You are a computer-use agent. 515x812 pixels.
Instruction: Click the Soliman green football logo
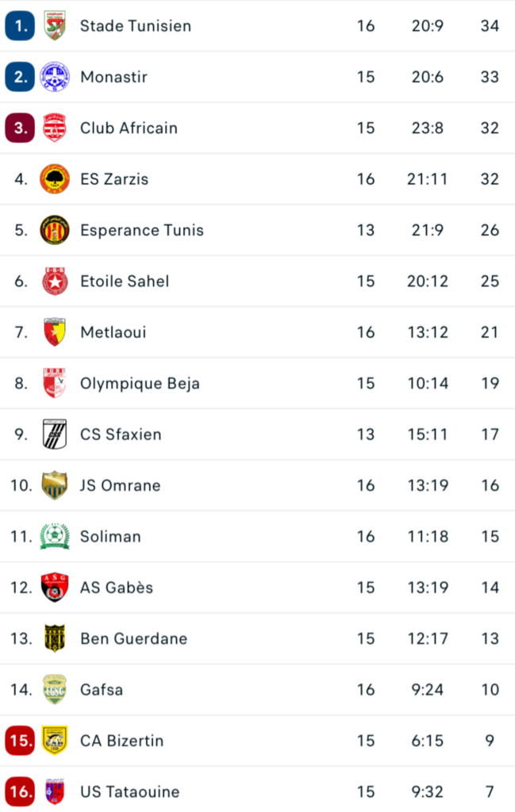55,537
